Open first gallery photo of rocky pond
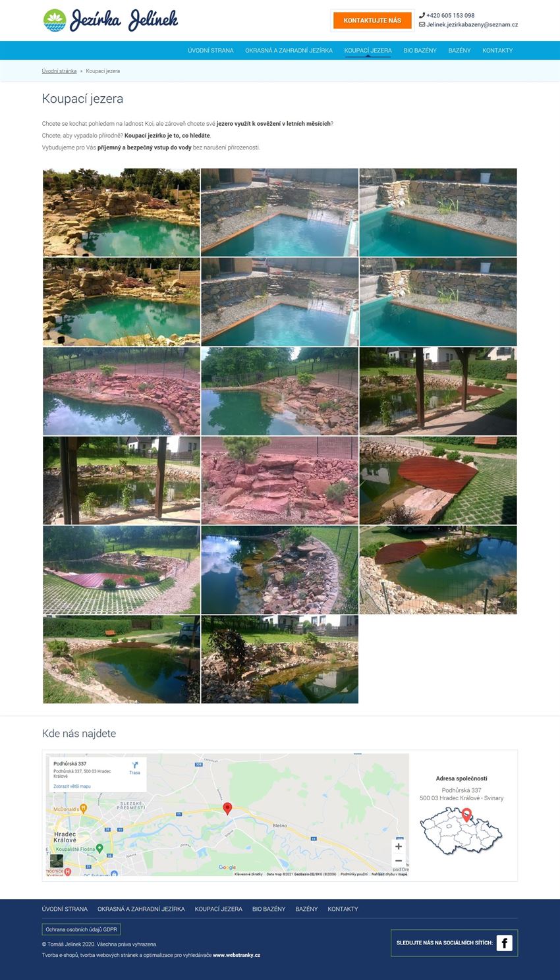 coord(121,212)
